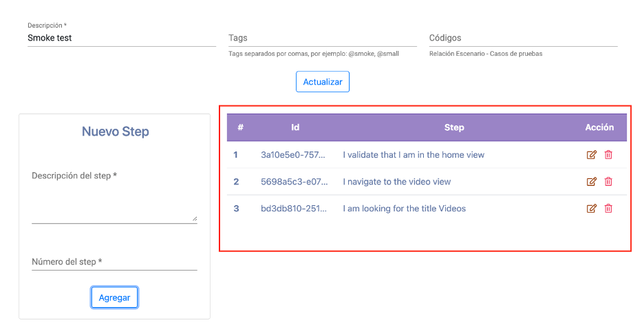The width and height of the screenshot is (644, 336).
Task: Click into the Tags input field
Action: point(323,38)
